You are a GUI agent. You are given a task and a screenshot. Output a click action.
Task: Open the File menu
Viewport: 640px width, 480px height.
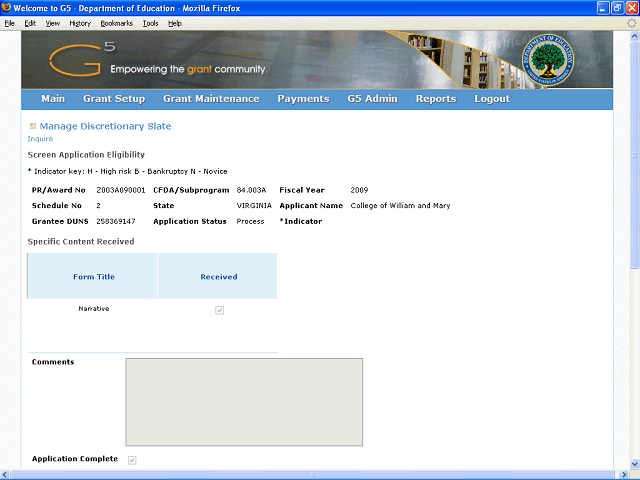pyautogui.click(x=9, y=23)
